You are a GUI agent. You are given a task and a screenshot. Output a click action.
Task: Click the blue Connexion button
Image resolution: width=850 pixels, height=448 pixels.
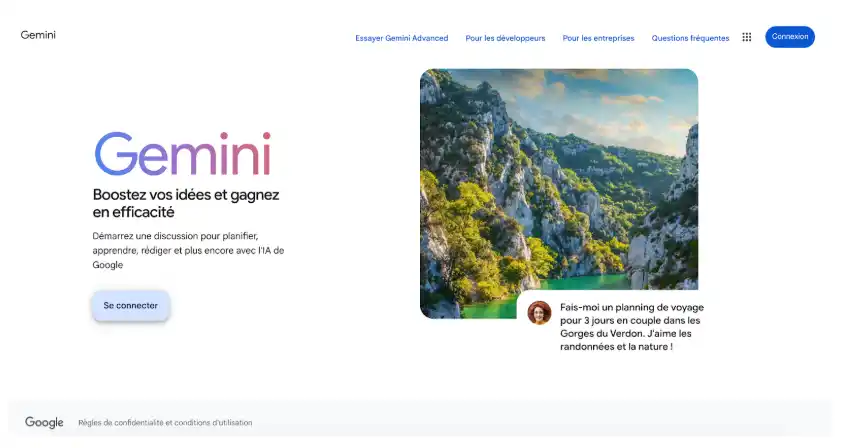point(790,37)
